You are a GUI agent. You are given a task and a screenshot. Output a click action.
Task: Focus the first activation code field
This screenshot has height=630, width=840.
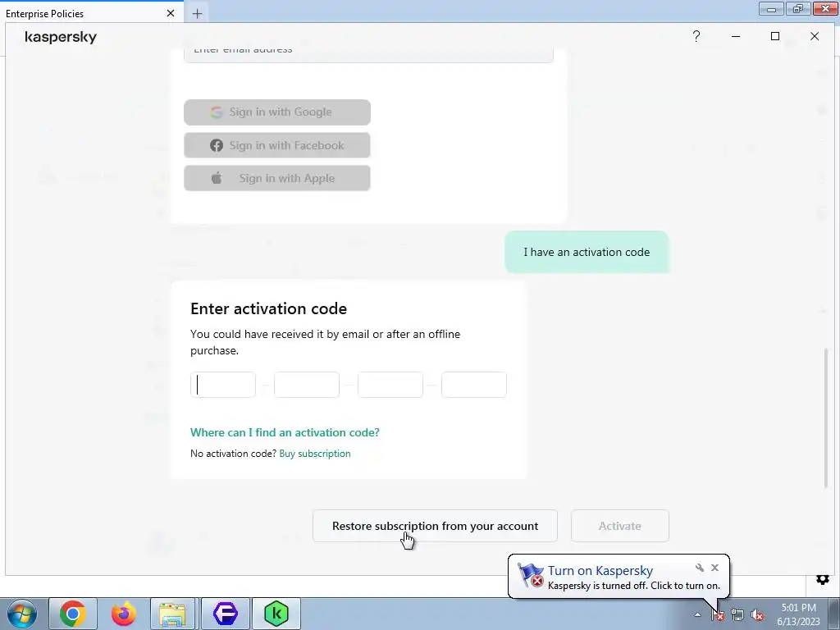(223, 385)
